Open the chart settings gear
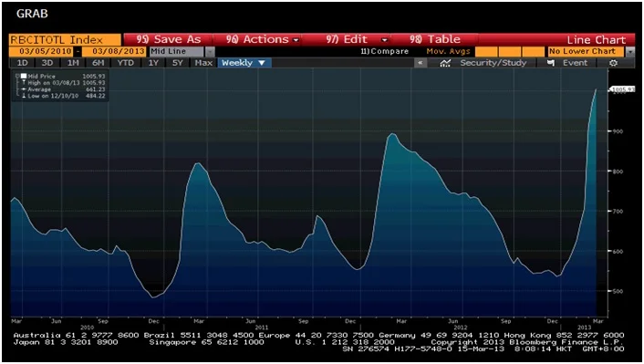Screen dimensions: 644x364 click(614, 63)
